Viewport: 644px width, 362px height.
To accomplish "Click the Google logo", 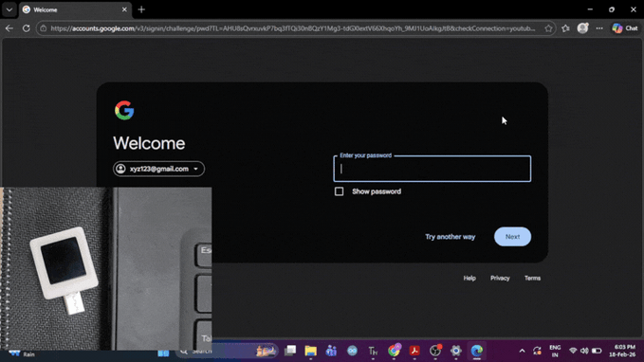I will [124, 110].
